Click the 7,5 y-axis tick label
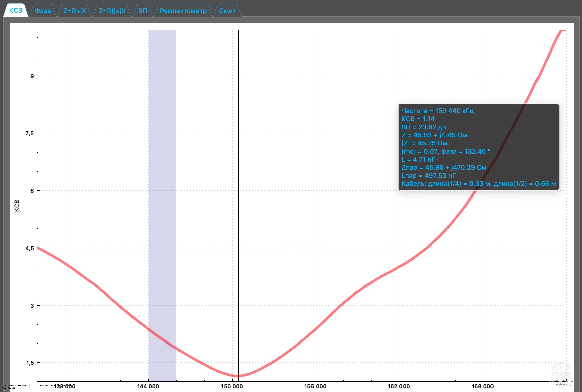Image resolution: width=582 pixels, height=392 pixels. 30,133
